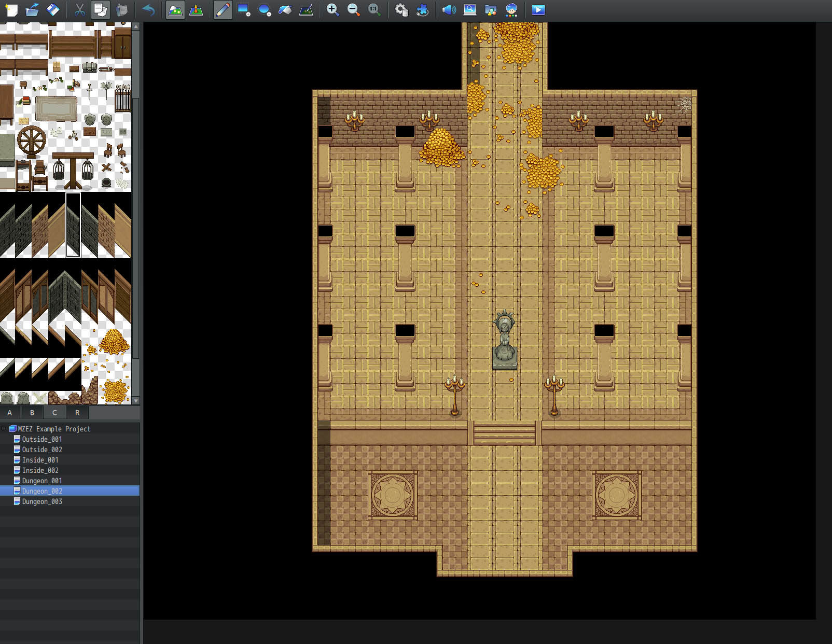Collapse the MZEZ Example Project tree

pyautogui.click(x=4, y=429)
